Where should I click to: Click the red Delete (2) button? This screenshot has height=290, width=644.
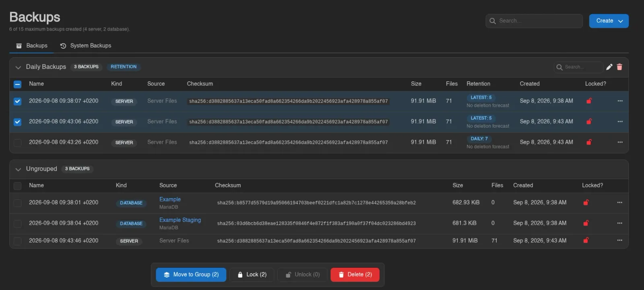(355, 275)
